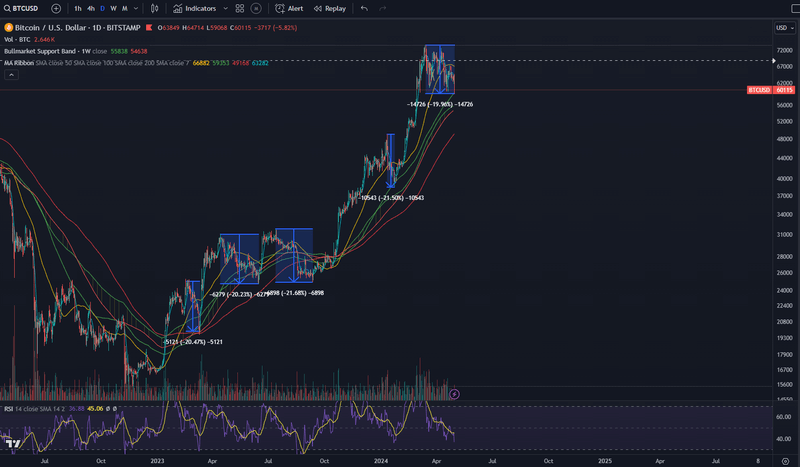The height and width of the screenshot is (467, 800).
Task: Click the undo arrow
Action: click(x=364, y=8)
